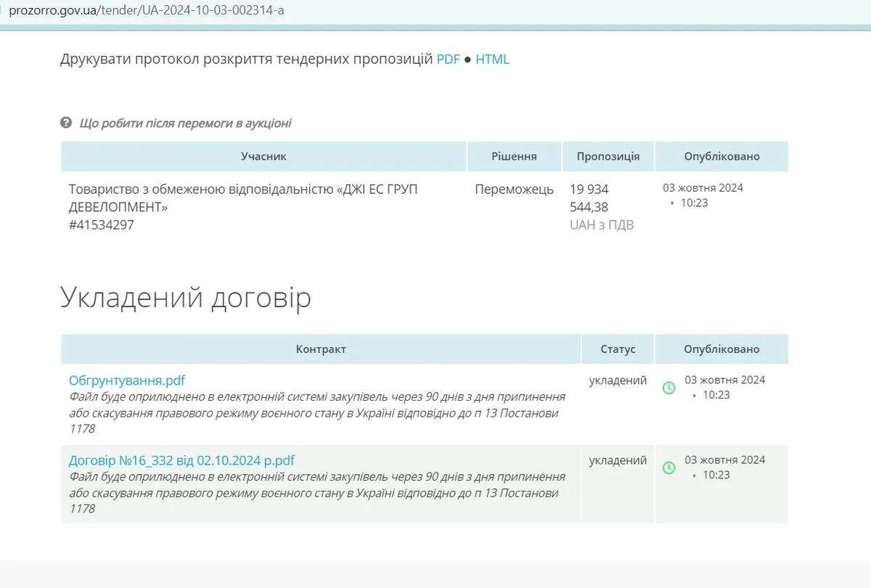Click the 'Учасник' column header

tap(263, 156)
